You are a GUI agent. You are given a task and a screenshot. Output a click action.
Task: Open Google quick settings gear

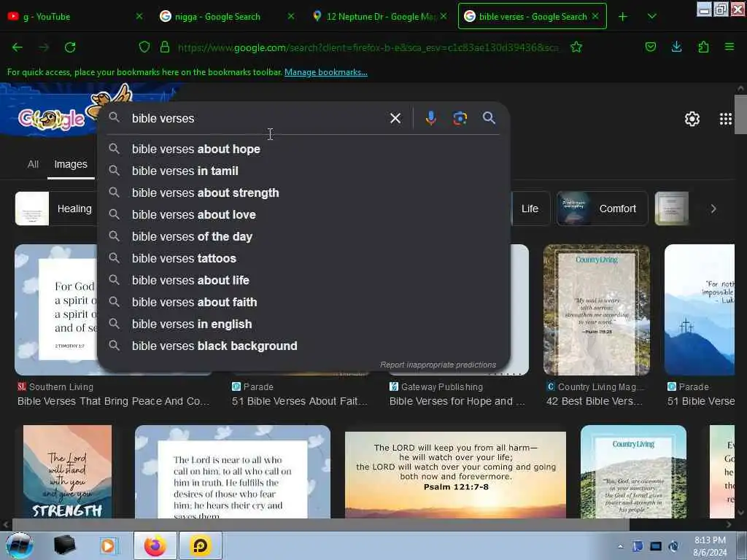click(692, 119)
